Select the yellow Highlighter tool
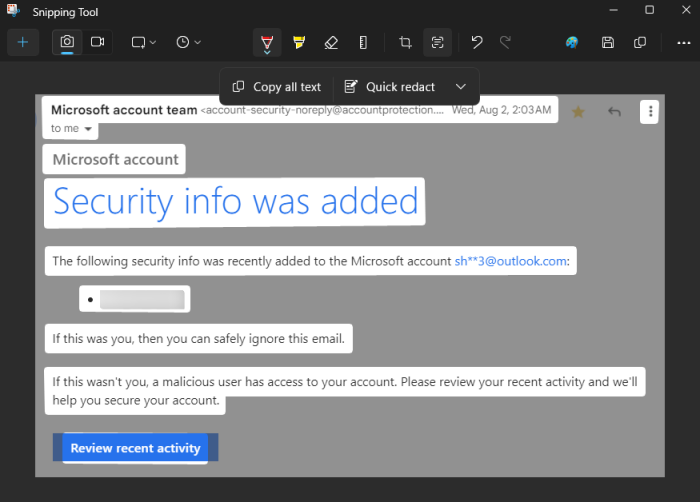Screen dimensions: 700x502 (x=299, y=43)
